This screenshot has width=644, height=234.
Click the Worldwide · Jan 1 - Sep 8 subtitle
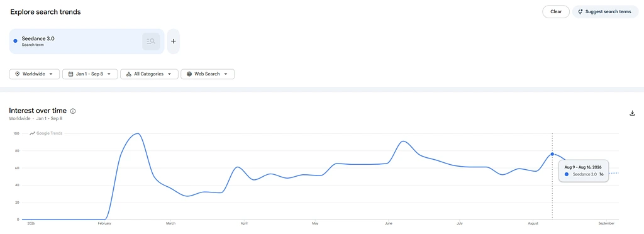coord(36,119)
